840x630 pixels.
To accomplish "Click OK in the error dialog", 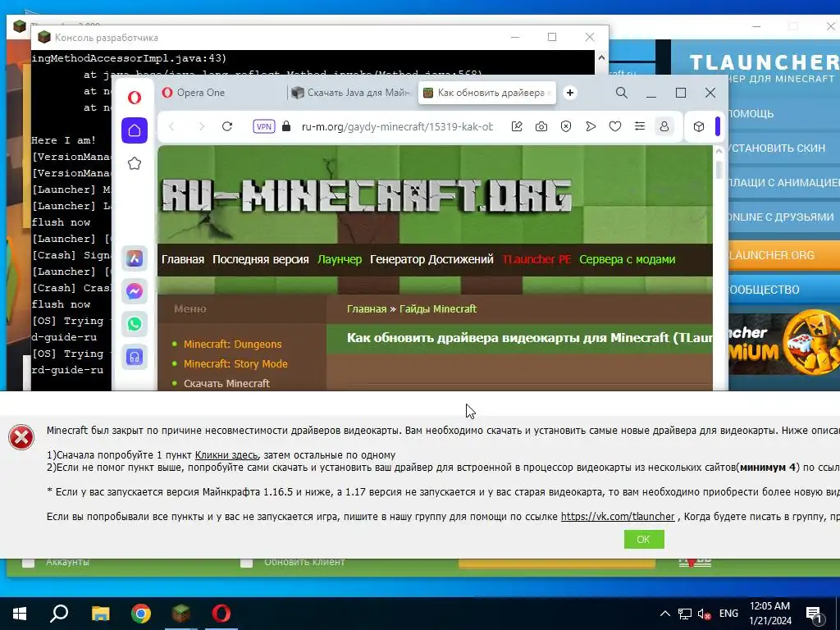I will (x=644, y=540).
